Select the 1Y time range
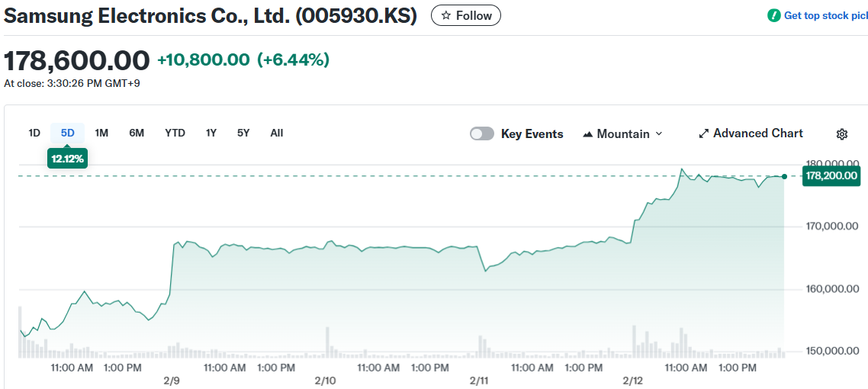This screenshot has width=868, height=389. pos(211,133)
